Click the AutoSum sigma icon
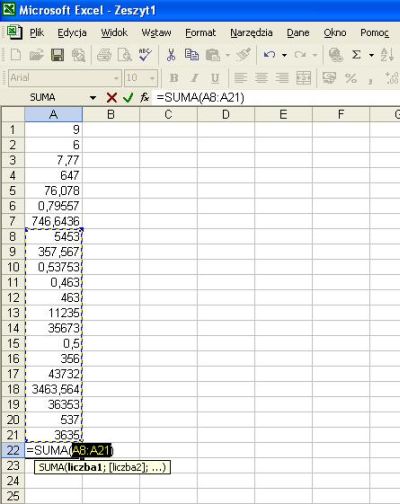Image resolution: width=400 pixels, height=504 pixels. point(356,55)
